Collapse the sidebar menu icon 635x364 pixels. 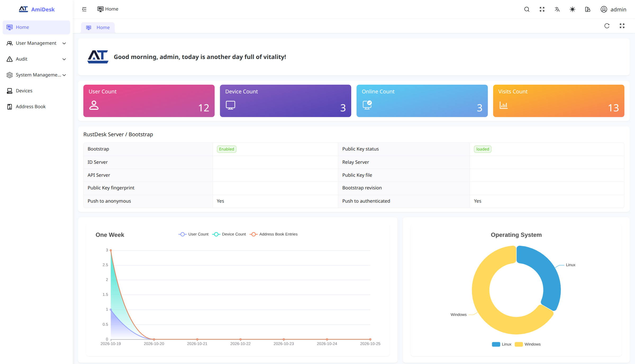pyautogui.click(x=84, y=9)
